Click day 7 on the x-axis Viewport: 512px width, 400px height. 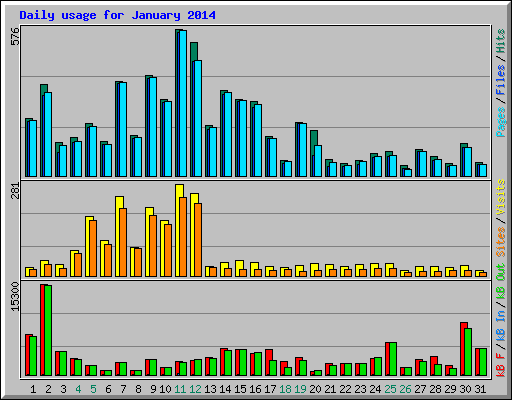[x=123, y=389]
